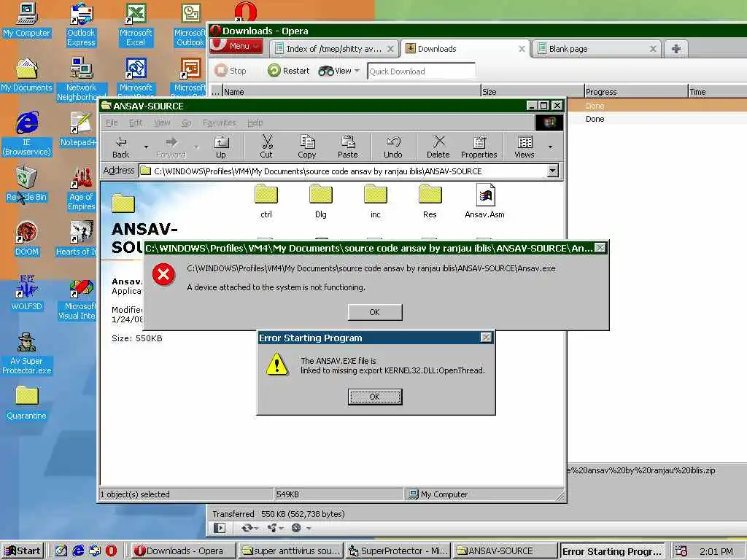Click Delete in Explorer toolbar
The width and height of the screenshot is (747, 560).
pos(438,147)
